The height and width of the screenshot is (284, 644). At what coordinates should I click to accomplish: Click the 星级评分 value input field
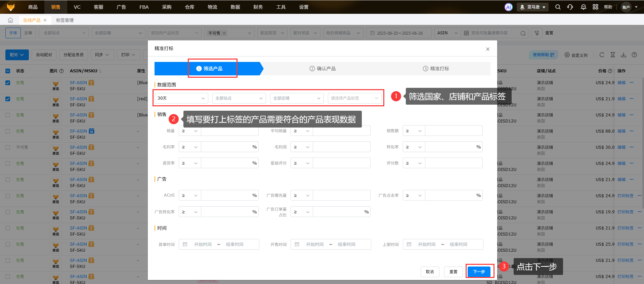(342, 163)
